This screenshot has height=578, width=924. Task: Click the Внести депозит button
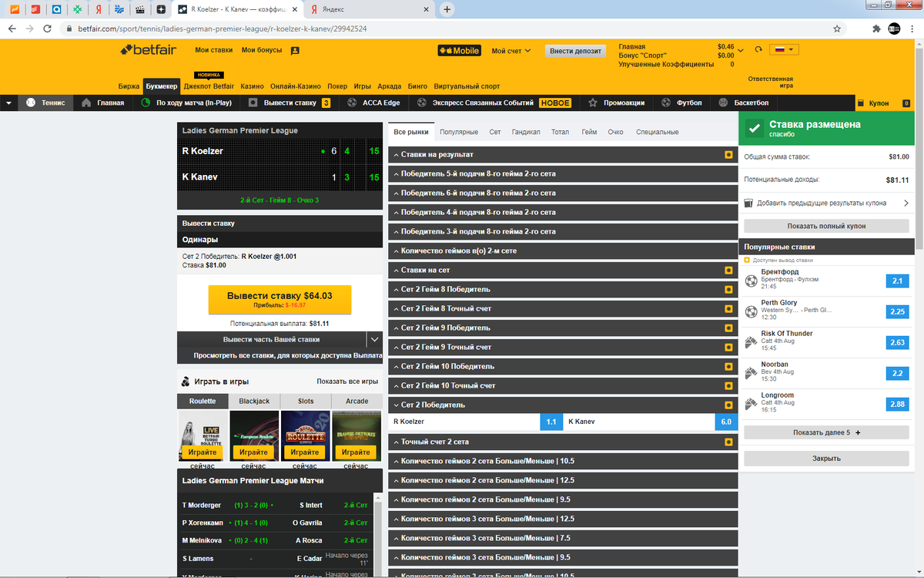pyautogui.click(x=575, y=51)
